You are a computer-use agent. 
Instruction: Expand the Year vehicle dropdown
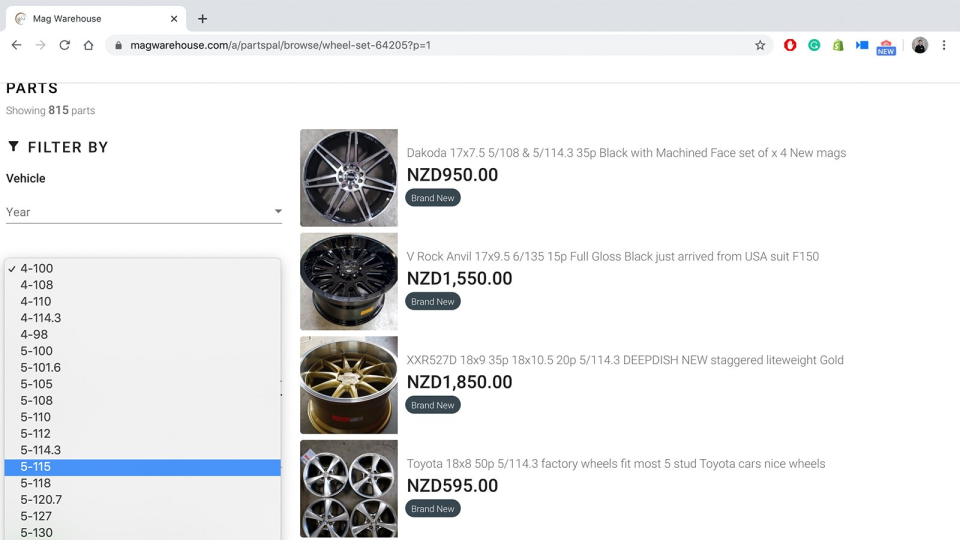[144, 212]
